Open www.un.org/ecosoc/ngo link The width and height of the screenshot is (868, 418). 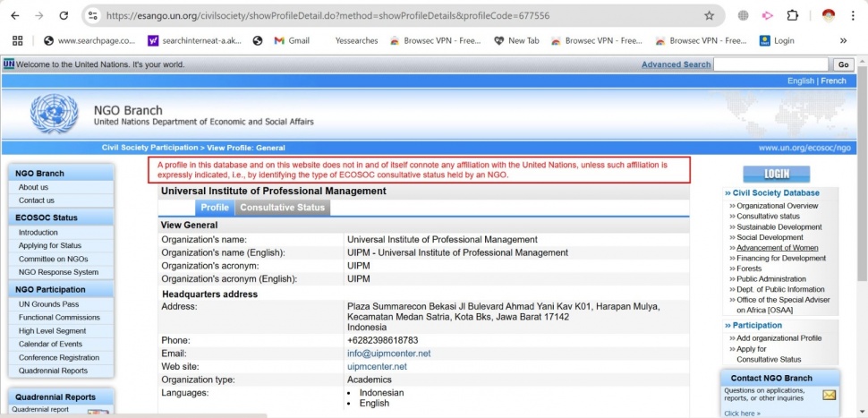click(804, 148)
